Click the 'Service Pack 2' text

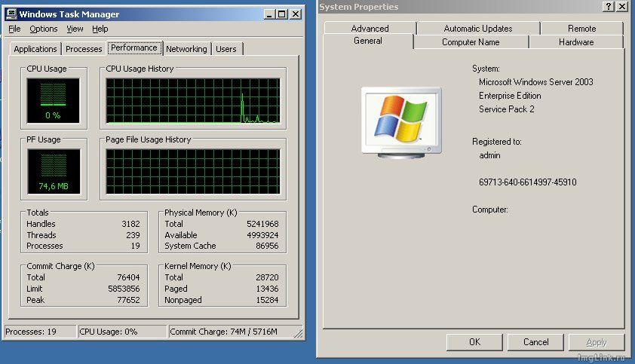tap(506, 109)
